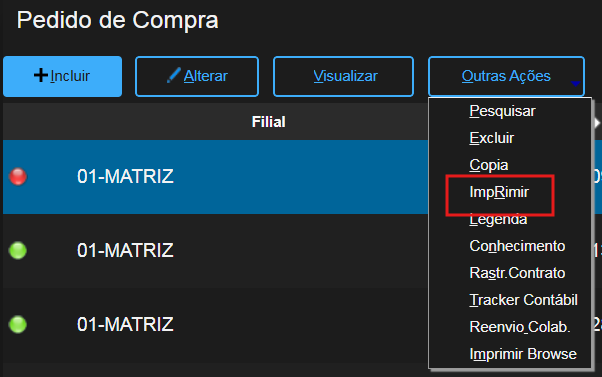The width and height of the screenshot is (602, 377).
Task: Open the Visualizar button
Action: coord(343,76)
